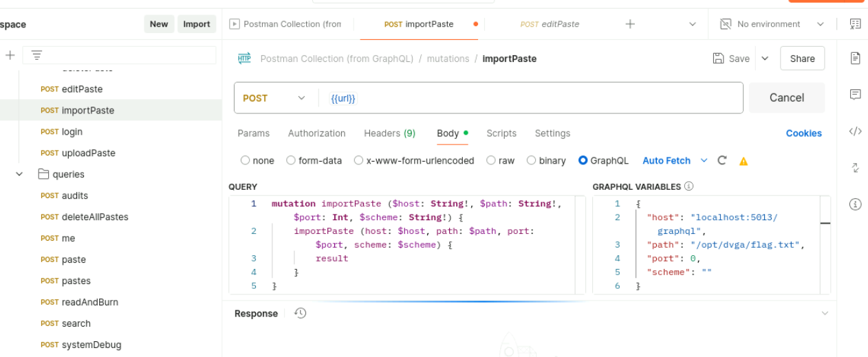
Task: Open the comments icon in right sidebar
Action: coord(855,94)
